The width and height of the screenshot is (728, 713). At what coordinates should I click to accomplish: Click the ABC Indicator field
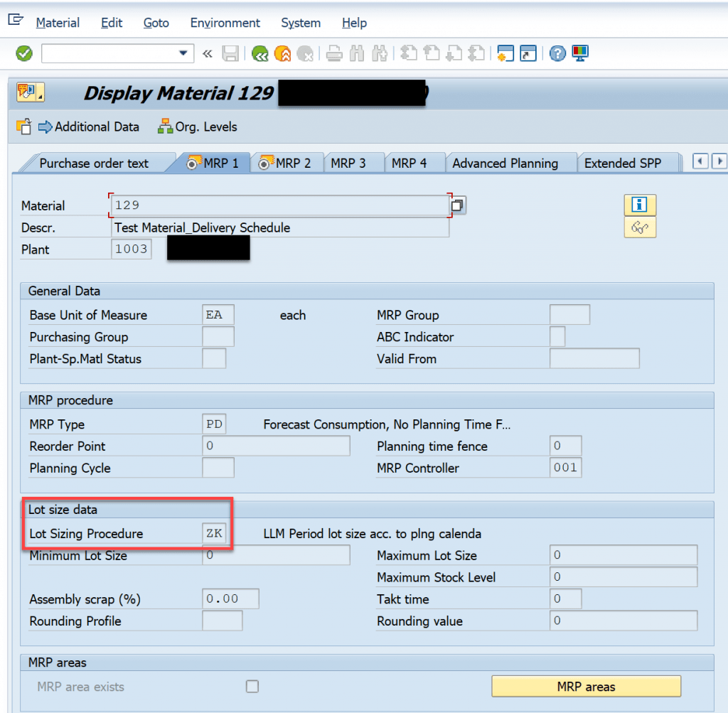pos(557,336)
